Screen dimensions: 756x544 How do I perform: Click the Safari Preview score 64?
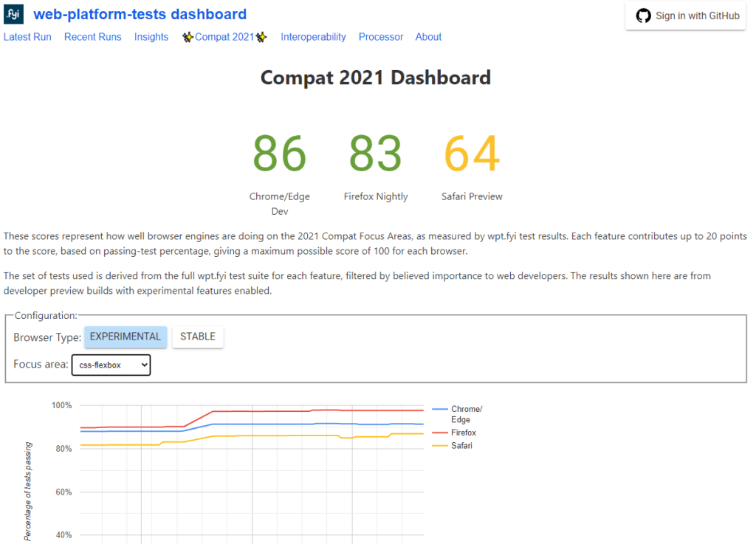pyautogui.click(x=472, y=154)
